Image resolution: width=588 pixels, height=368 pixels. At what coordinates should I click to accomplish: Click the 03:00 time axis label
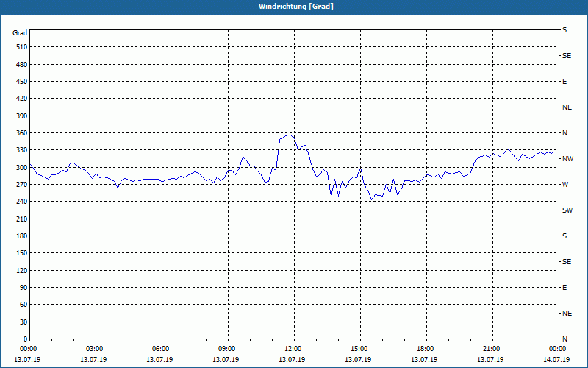tap(94, 349)
